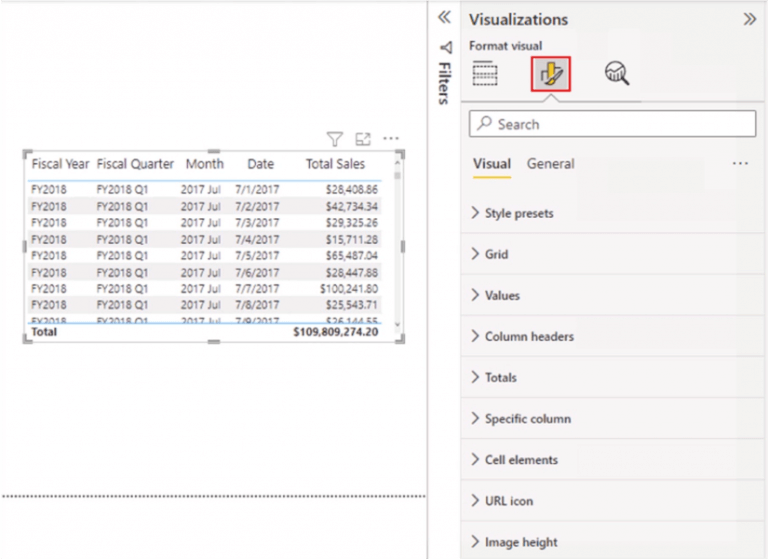The width and height of the screenshot is (768, 559).
Task: Select the $28,408.86 sales cell
Action: (352, 190)
